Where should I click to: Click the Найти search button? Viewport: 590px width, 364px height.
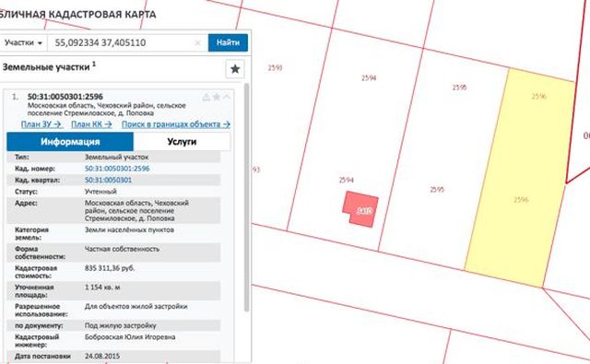pyautogui.click(x=228, y=43)
